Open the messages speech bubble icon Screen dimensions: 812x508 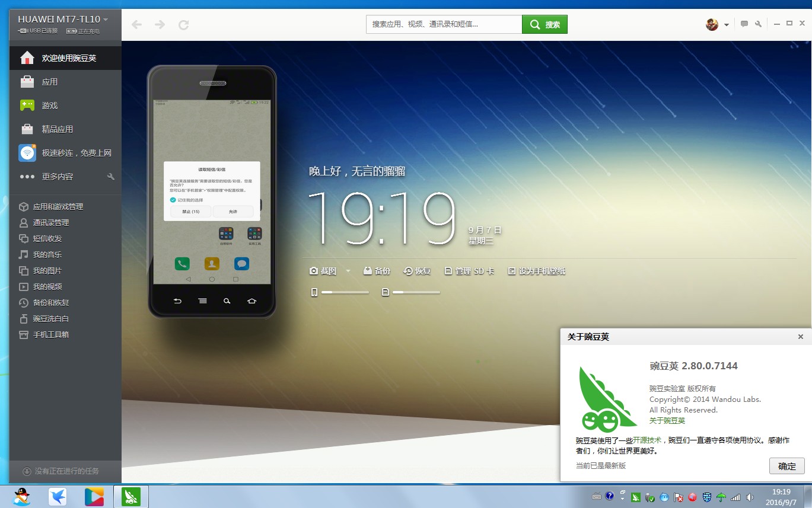[x=744, y=24]
